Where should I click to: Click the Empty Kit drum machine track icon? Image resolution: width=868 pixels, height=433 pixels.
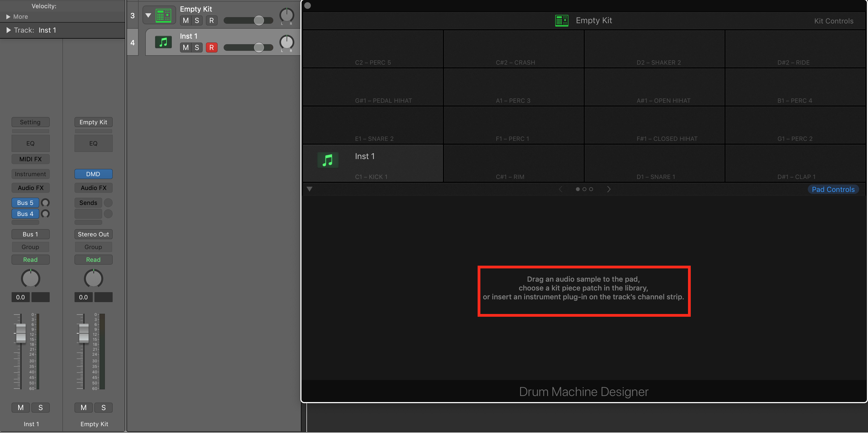tap(163, 15)
